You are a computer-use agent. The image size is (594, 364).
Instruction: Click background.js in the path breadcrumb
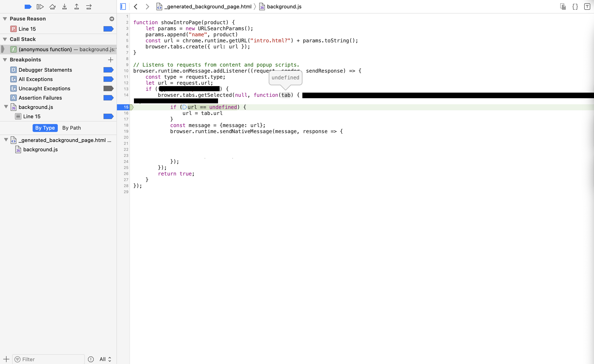pyautogui.click(x=284, y=7)
